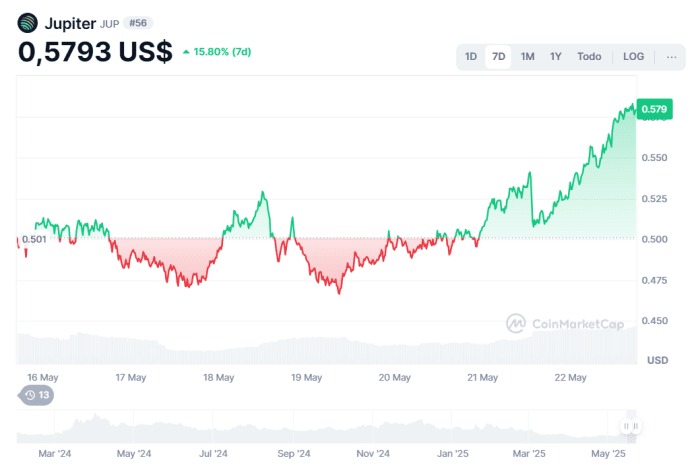Click Mar '24 on the timeline navigator
Viewport: 696px width, 471px height.
(55, 453)
